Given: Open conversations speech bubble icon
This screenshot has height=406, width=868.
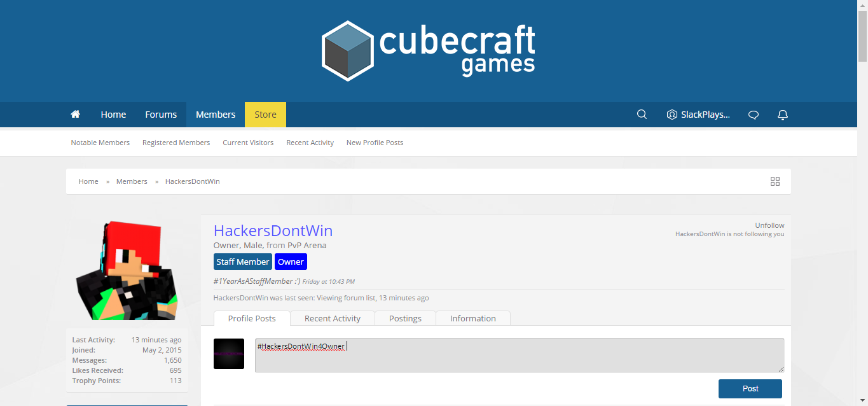Looking at the screenshot, I should [754, 115].
